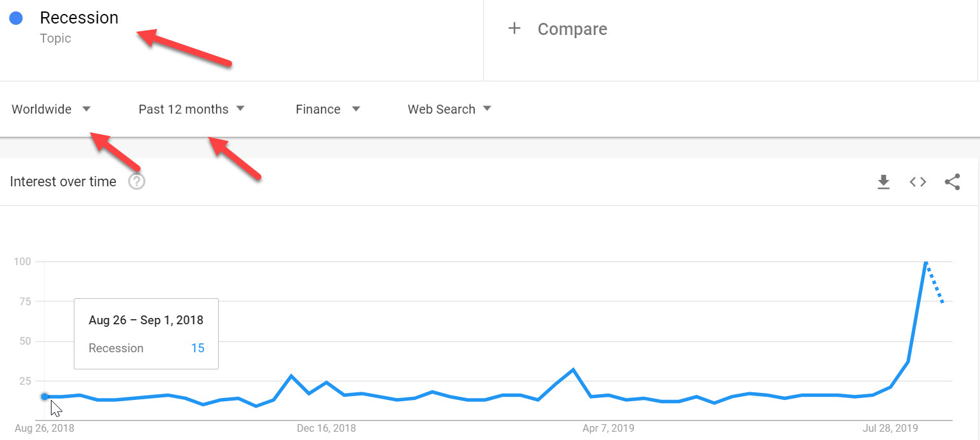Open Interest over time help icon

click(137, 182)
